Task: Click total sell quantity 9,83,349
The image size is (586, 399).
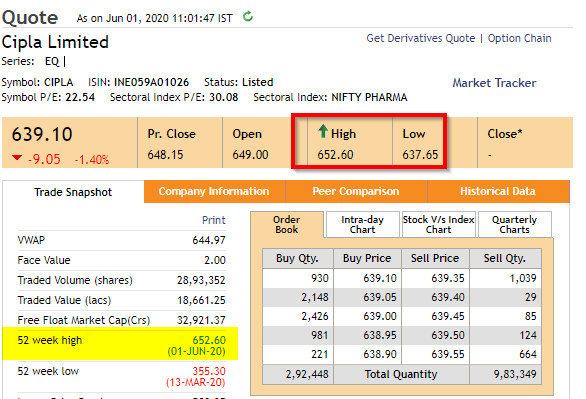Action: [515, 374]
